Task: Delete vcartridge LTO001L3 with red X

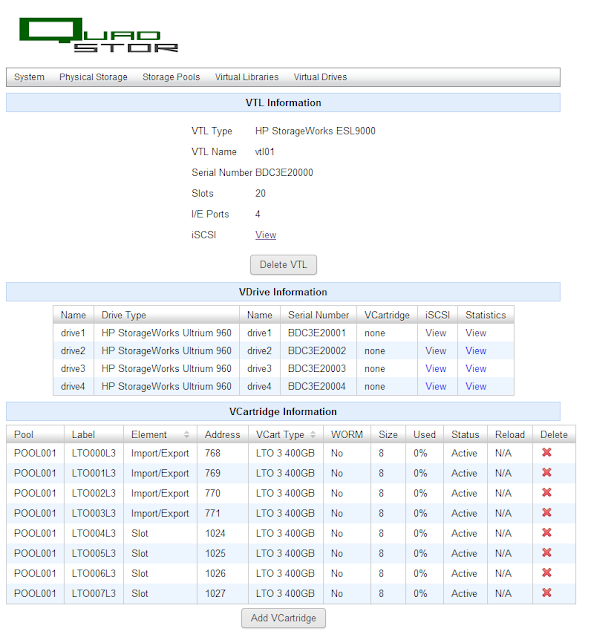Action: (547, 472)
